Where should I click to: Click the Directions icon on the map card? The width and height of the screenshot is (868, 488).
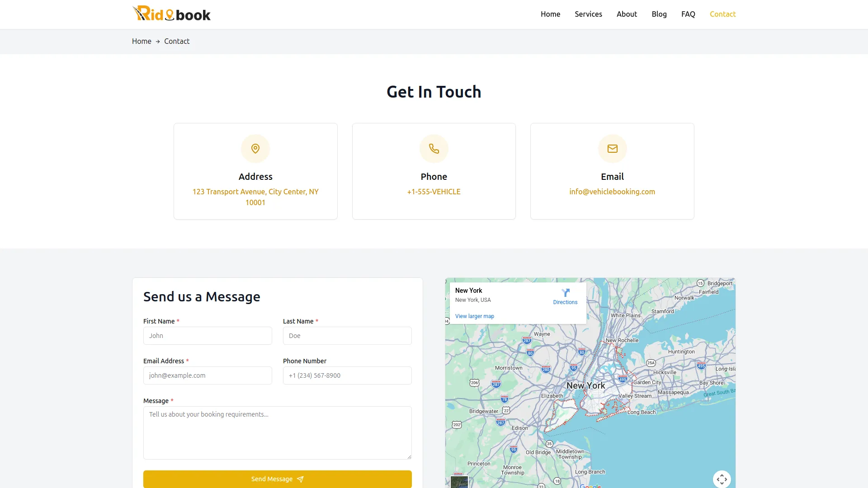(566, 293)
